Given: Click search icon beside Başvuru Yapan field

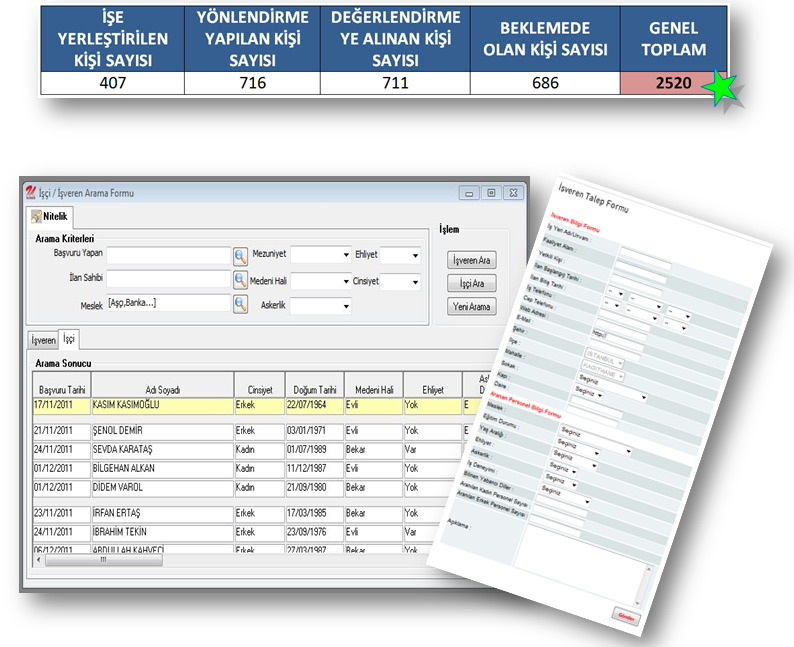Looking at the screenshot, I should click(x=241, y=257).
